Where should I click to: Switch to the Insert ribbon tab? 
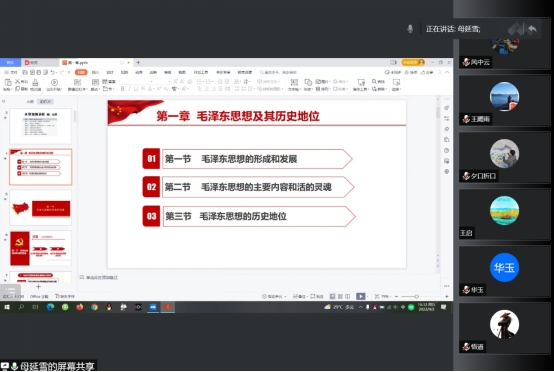click(95, 72)
